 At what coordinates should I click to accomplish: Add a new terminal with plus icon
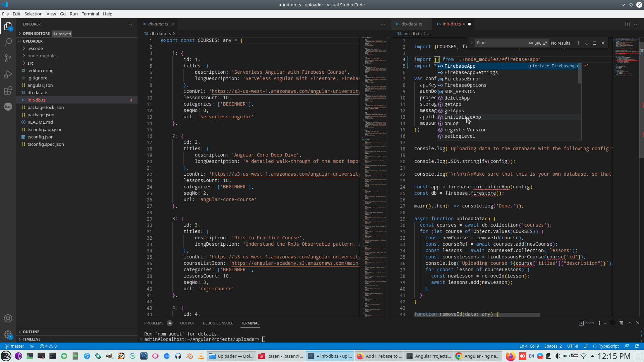click(x=599, y=323)
